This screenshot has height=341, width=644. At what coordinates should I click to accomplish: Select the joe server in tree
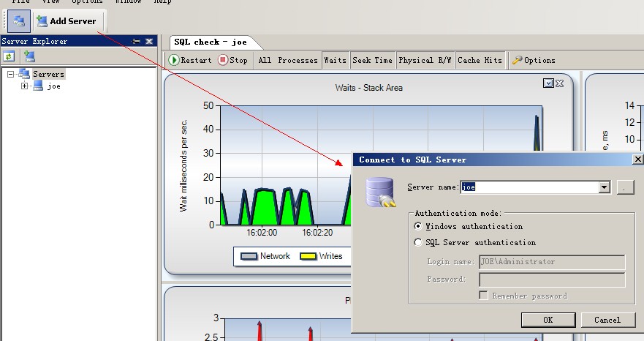coord(54,86)
